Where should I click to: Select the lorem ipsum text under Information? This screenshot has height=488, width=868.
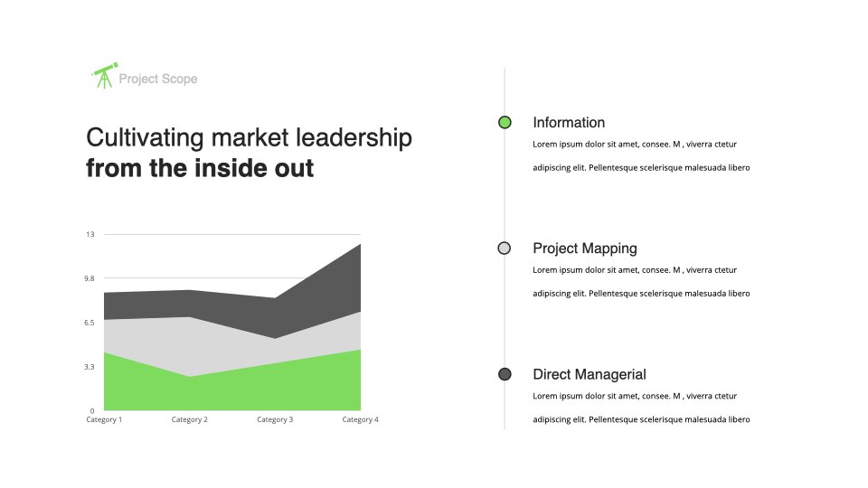point(641,156)
